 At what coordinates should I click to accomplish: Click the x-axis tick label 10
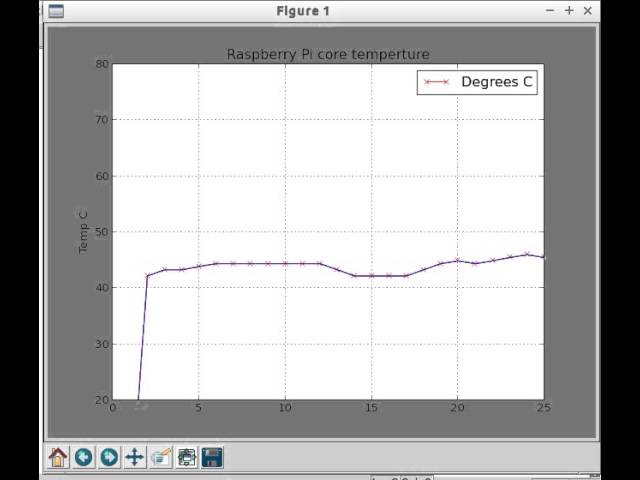[285, 408]
